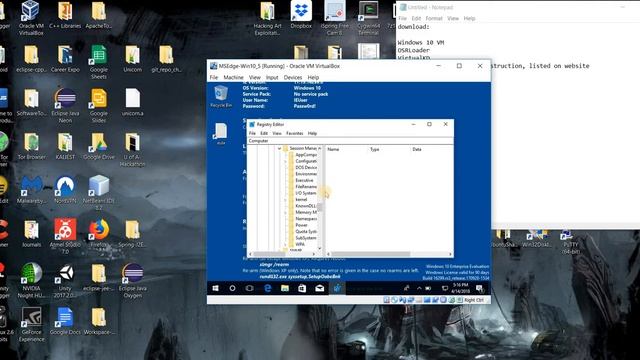640x360 pixels.
Task: Open Devices menu in VirtualBox window
Action: [293, 78]
